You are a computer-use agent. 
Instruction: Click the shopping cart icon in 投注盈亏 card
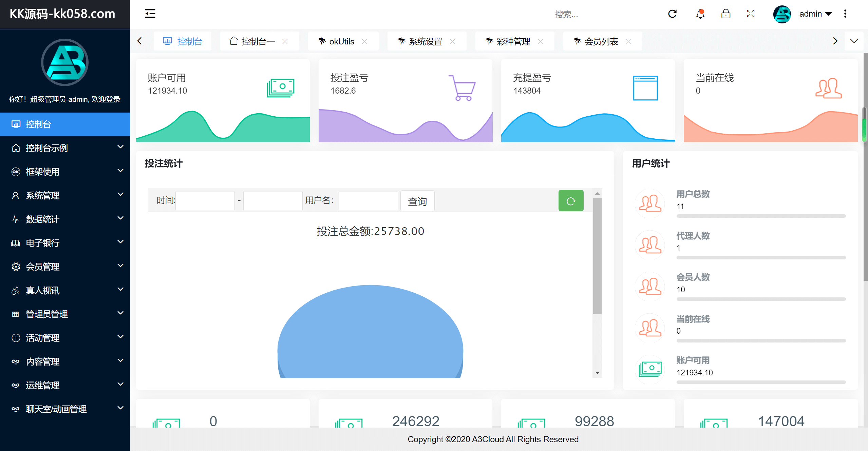coord(462,88)
